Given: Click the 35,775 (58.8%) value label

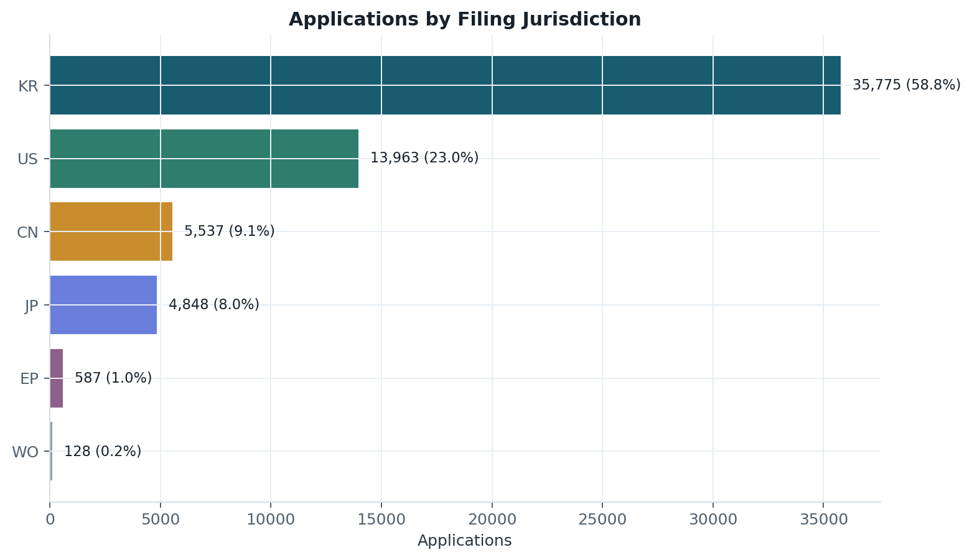Looking at the screenshot, I should click(907, 85).
